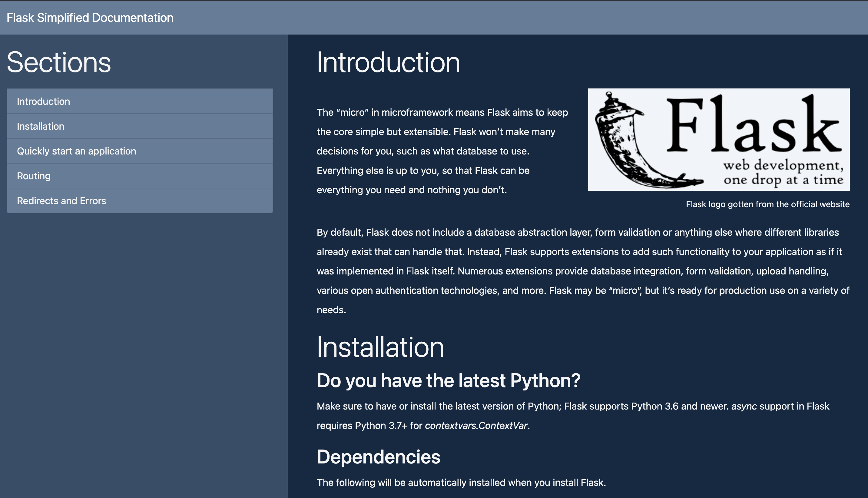
Task: Click the Installation main heading
Action: pos(380,347)
